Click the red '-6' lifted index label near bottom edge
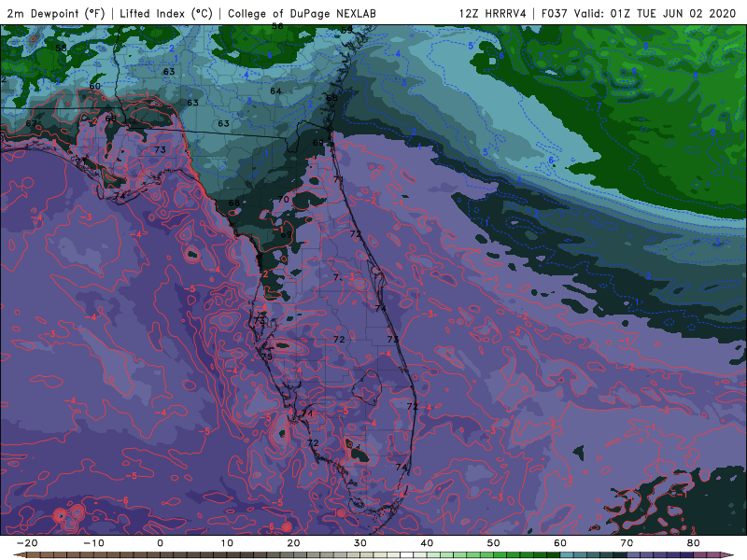Image resolution: width=747 pixels, height=560 pixels. 269,526
